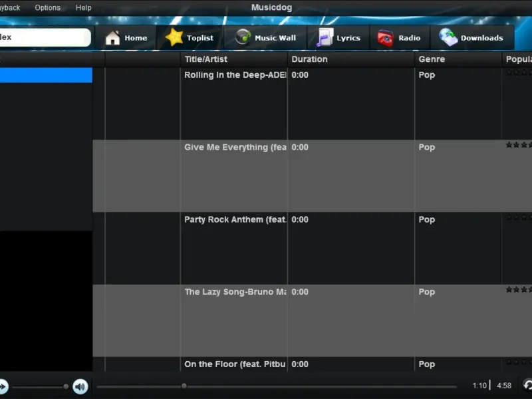The height and width of the screenshot is (399, 532).
Task: Sort by Title/Artist column header
Action: (x=234, y=59)
